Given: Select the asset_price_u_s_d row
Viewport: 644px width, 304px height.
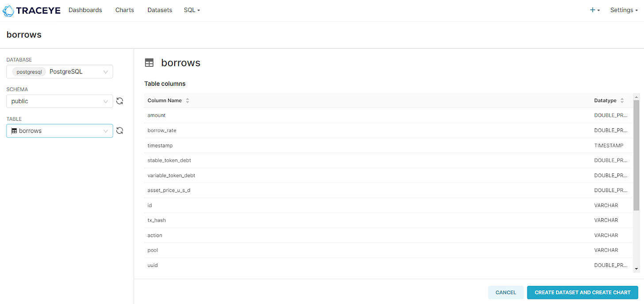Looking at the screenshot, I should coord(389,190).
